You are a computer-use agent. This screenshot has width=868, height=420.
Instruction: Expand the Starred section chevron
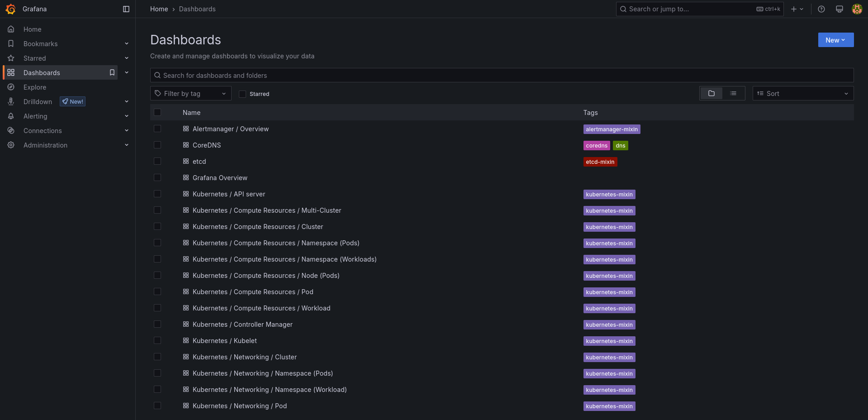point(127,58)
